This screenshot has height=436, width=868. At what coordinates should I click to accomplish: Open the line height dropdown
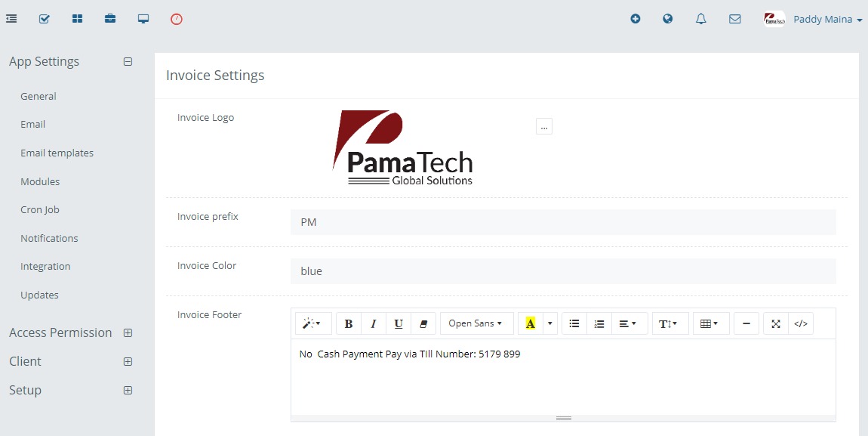pos(670,323)
